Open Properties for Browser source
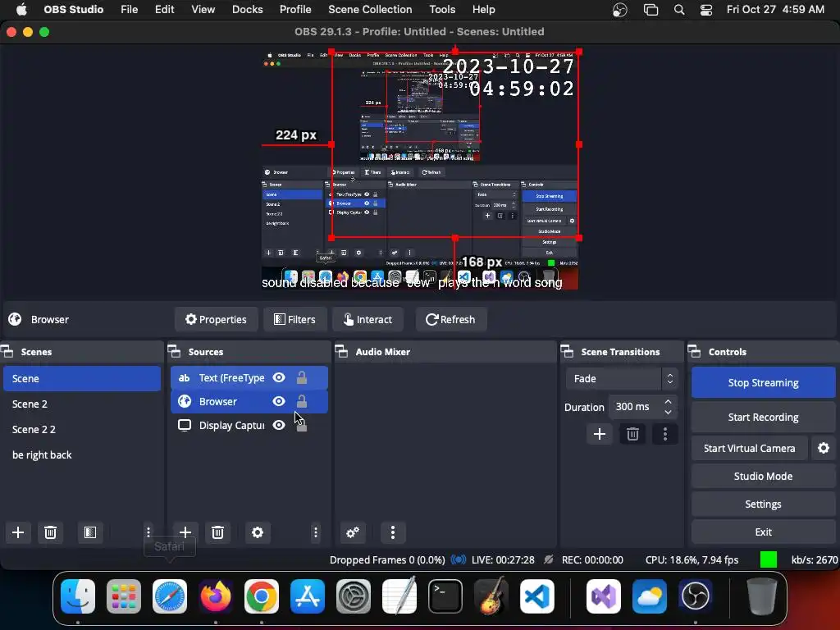 (x=217, y=319)
